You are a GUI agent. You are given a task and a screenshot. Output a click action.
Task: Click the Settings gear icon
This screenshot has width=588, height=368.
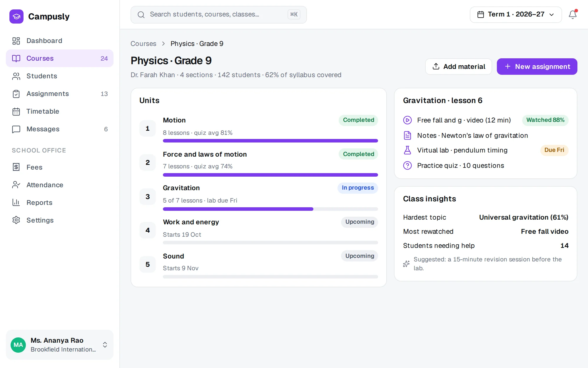[16, 220]
